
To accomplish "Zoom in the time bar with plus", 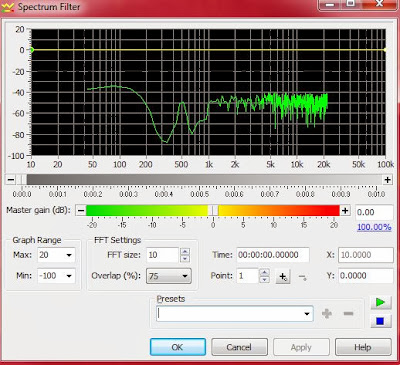I will pos(387,180).
